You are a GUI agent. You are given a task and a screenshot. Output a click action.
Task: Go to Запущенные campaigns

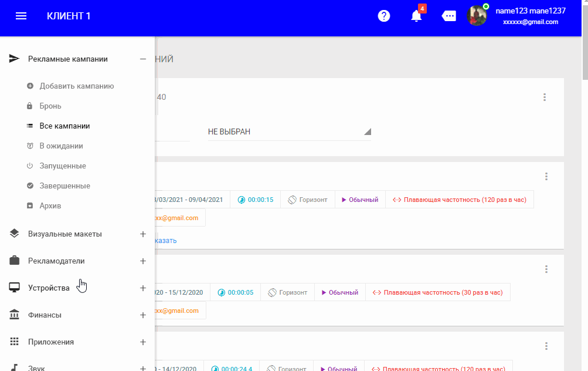[63, 166]
